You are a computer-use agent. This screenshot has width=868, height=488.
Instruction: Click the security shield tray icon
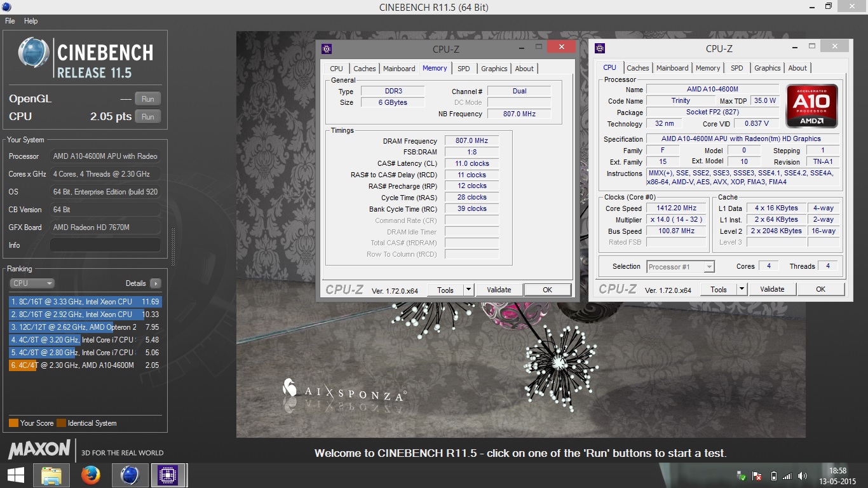point(742,475)
